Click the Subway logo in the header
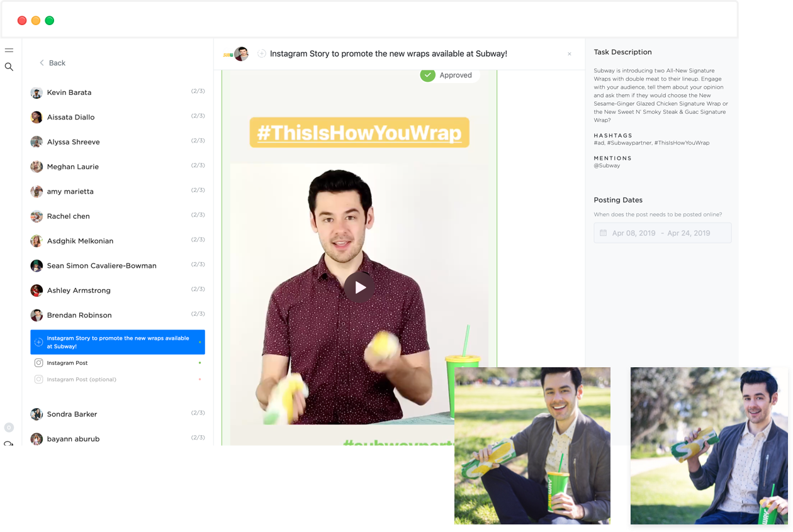Screen dimensions: 793x532 (228, 55)
